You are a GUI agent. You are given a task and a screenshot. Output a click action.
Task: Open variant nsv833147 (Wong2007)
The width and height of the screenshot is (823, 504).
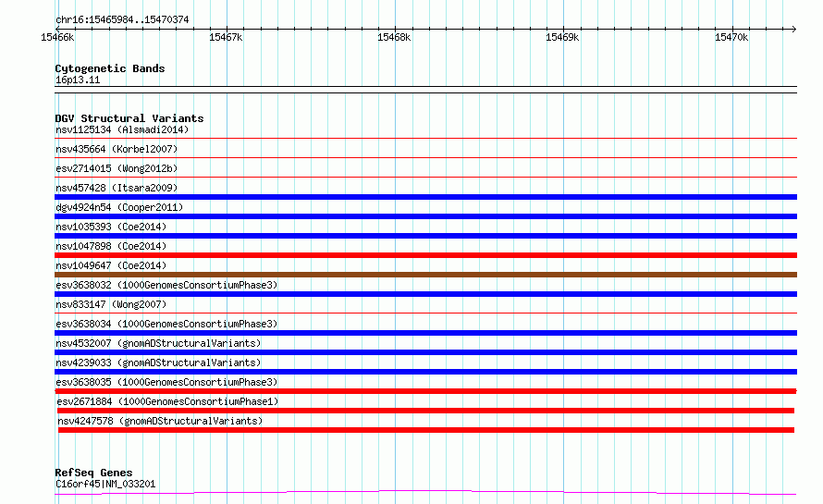(x=111, y=304)
